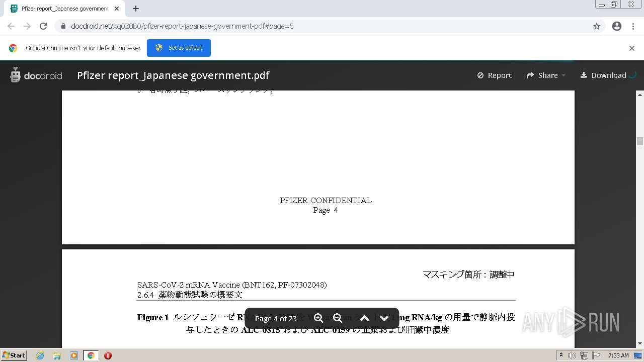The height and width of the screenshot is (362, 644).
Task: Open the Report option
Action: tap(494, 75)
